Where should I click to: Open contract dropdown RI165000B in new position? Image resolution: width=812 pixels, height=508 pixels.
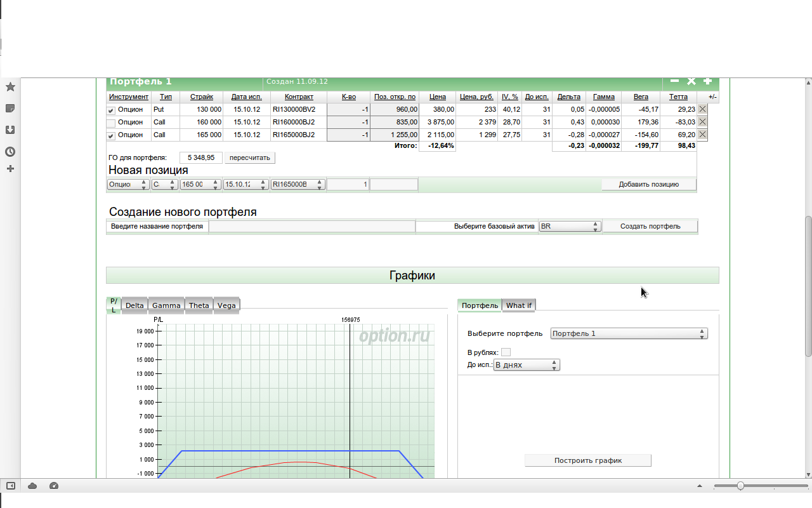298,184
